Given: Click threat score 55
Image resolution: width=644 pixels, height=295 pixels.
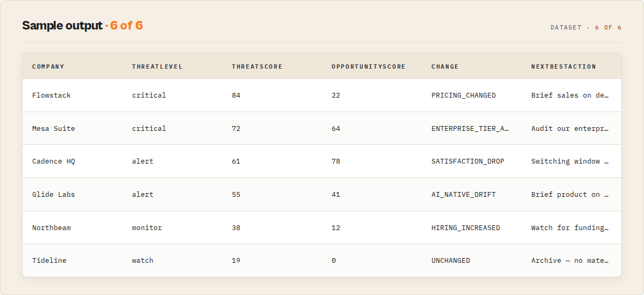Looking at the screenshot, I should click(236, 195).
